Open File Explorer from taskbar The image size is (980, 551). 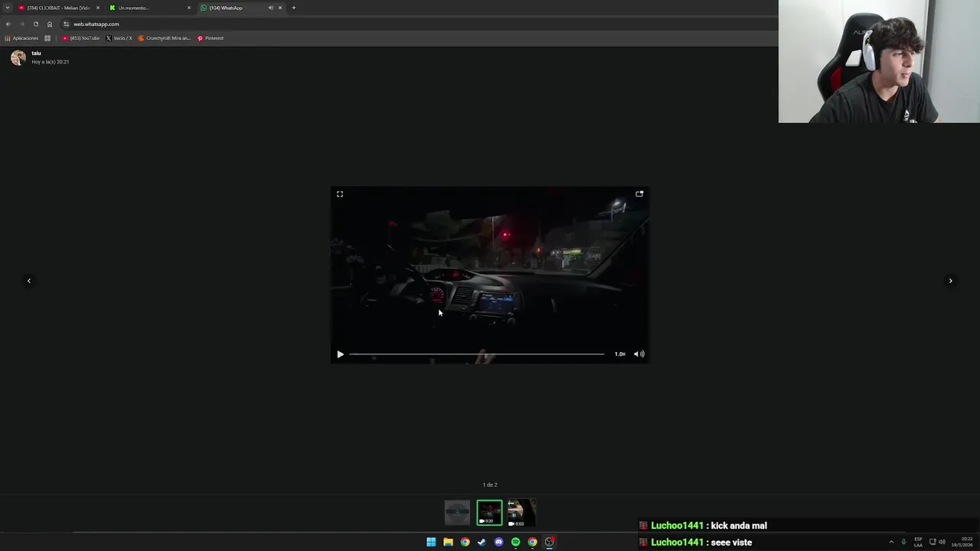pyautogui.click(x=448, y=542)
